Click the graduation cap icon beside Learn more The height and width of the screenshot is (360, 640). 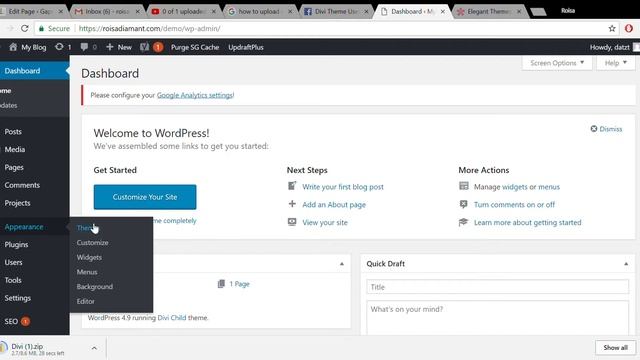tap(463, 222)
